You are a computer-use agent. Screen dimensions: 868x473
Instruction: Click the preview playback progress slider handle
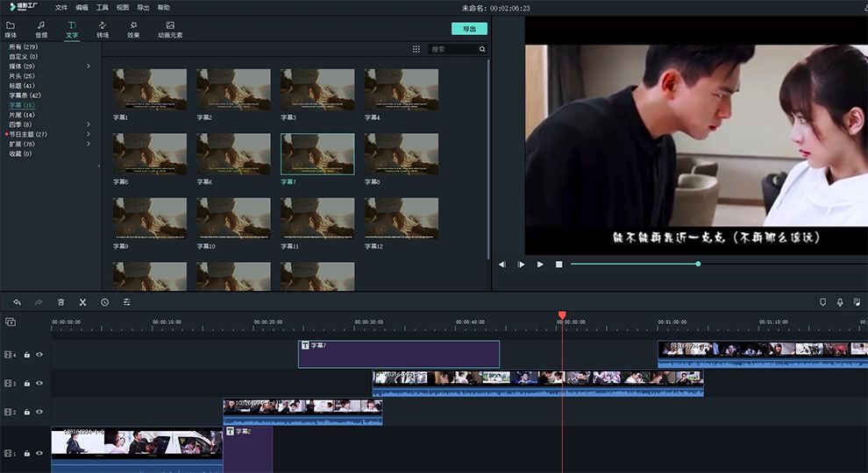pyautogui.click(x=698, y=264)
